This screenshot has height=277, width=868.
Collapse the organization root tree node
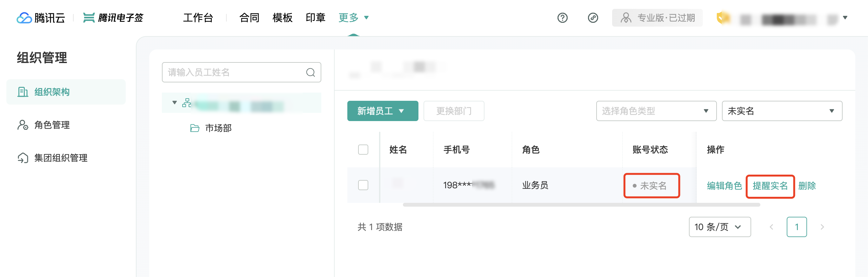pyautogui.click(x=174, y=103)
